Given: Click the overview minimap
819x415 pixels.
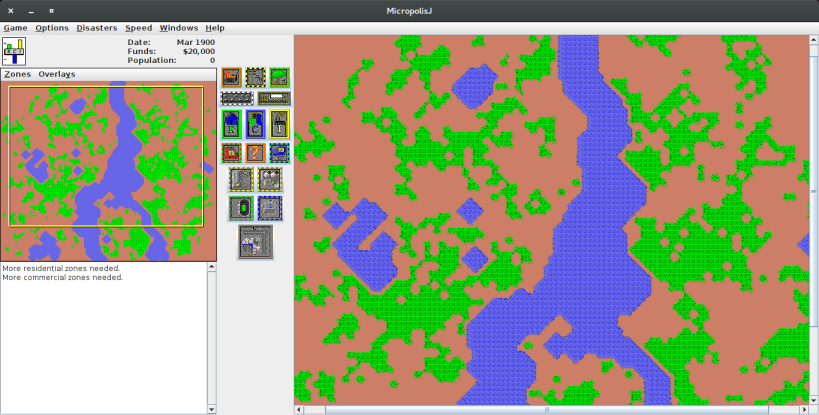Looking at the screenshot, I should [108, 171].
